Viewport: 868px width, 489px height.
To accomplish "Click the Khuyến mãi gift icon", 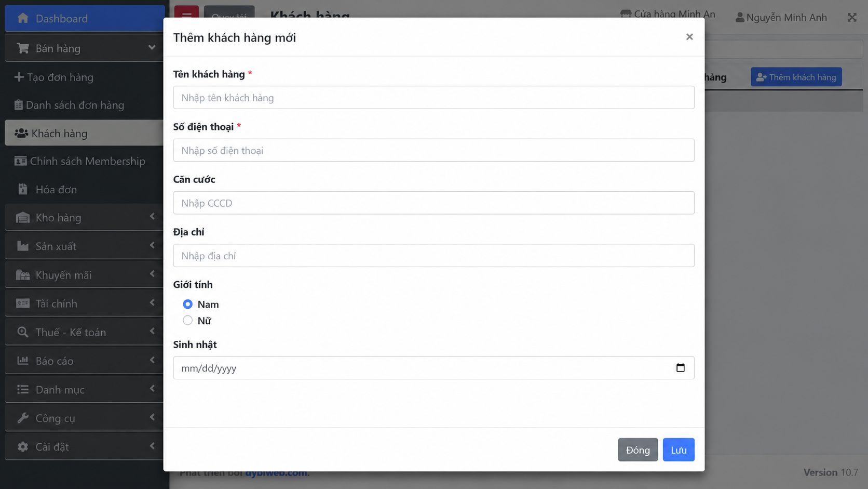I will 23,275.
